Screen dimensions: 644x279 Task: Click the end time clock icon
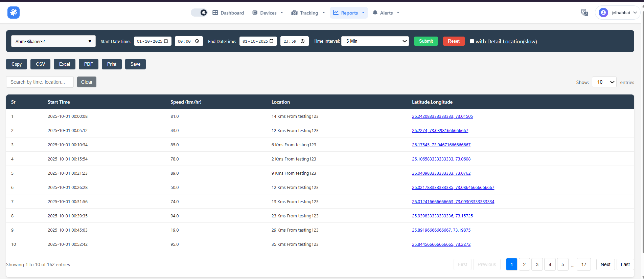[302, 41]
